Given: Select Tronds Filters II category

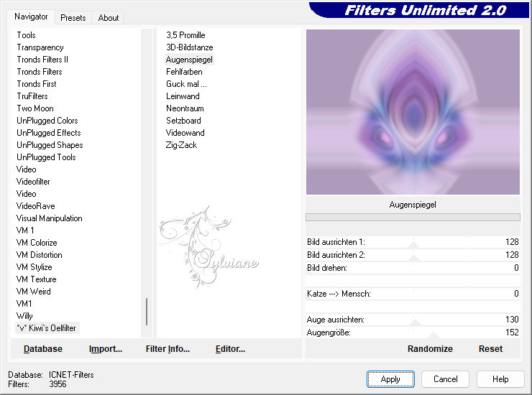Looking at the screenshot, I should tap(42, 60).
